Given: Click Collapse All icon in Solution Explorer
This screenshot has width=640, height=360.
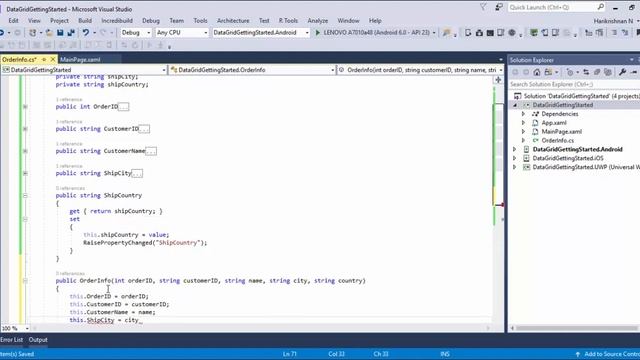Looking at the screenshot, I should point(597,72).
